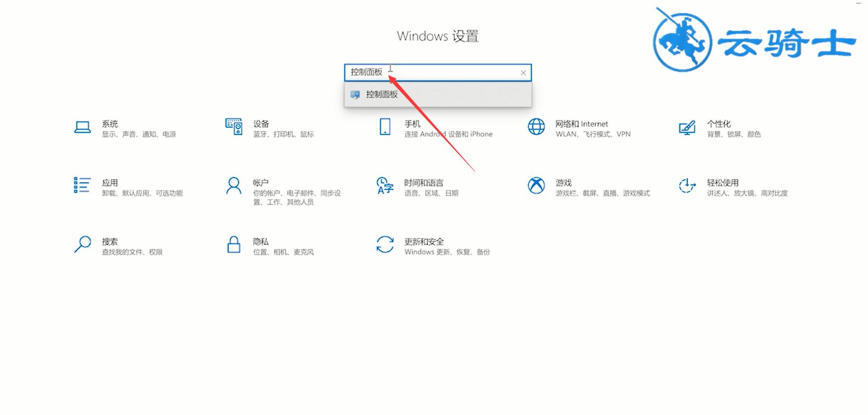Click the 语音、区域、日期 description
The width and height of the screenshot is (868, 415).
point(431,193)
